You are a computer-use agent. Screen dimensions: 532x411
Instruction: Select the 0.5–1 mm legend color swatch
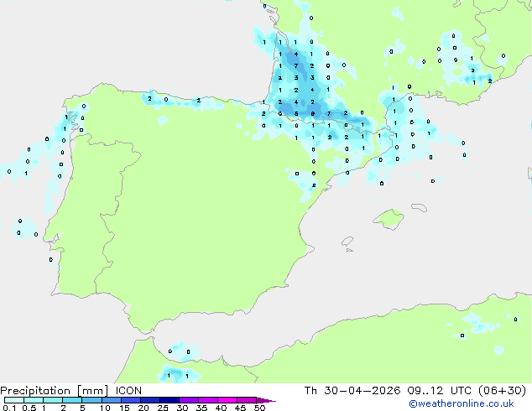coord(34,400)
